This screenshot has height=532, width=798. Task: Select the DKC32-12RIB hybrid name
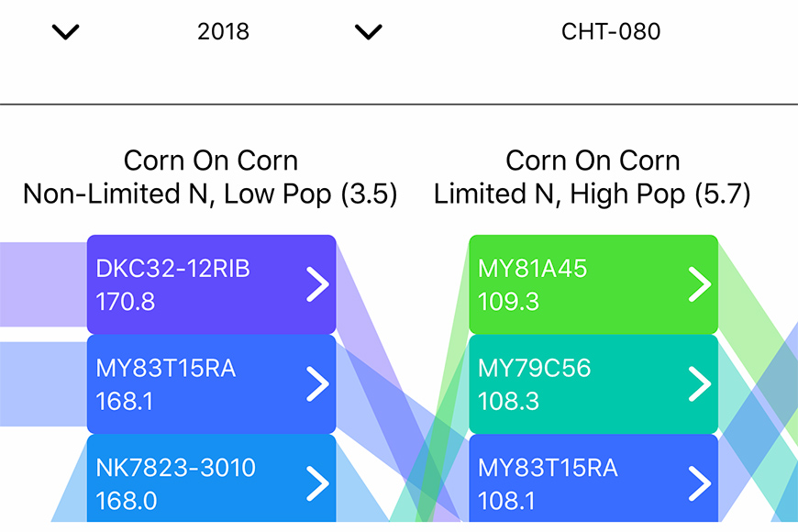click(x=172, y=269)
